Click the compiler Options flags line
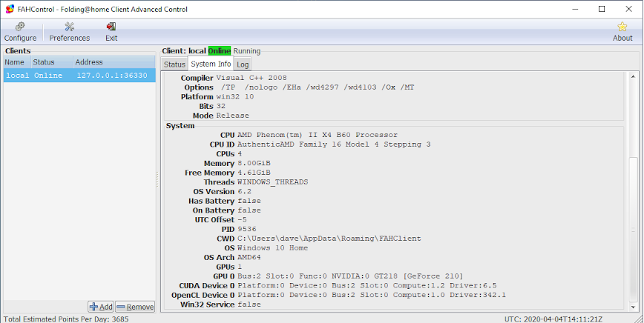 [317, 87]
